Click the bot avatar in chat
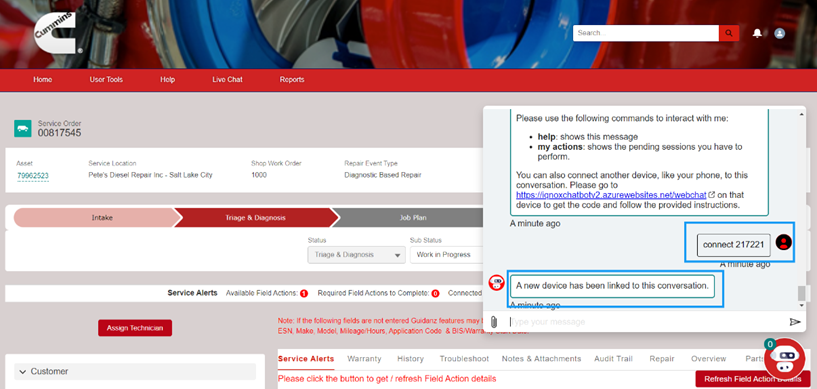 (x=497, y=283)
